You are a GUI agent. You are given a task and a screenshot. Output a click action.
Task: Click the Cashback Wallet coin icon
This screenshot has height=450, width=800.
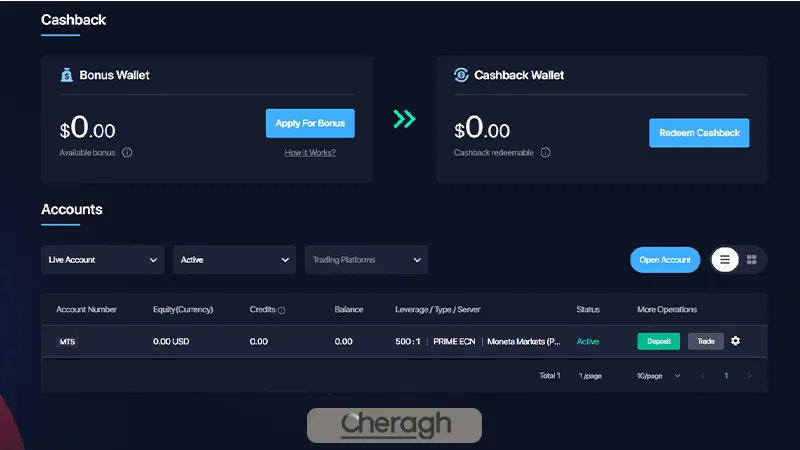pos(461,75)
